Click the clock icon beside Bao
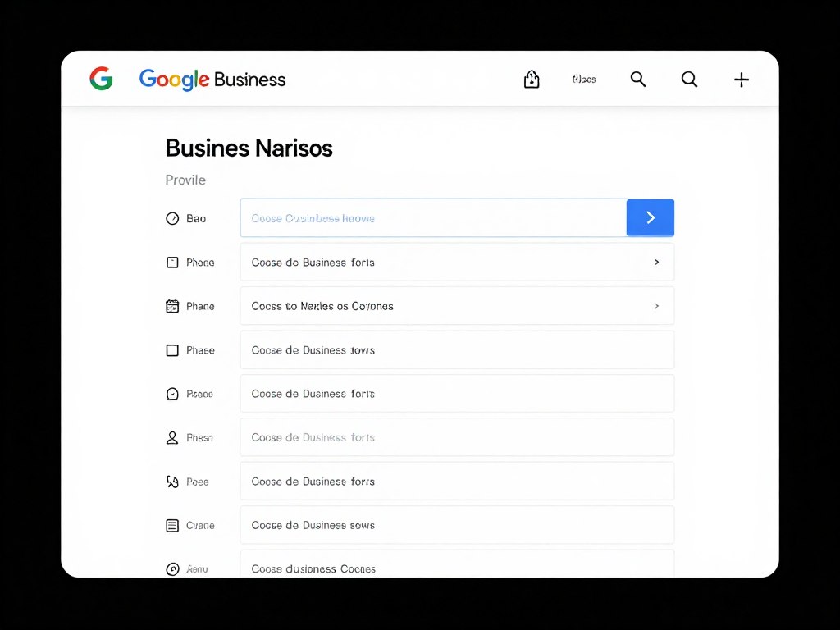The height and width of the screenshot is (630, 840). coord(172,218)
